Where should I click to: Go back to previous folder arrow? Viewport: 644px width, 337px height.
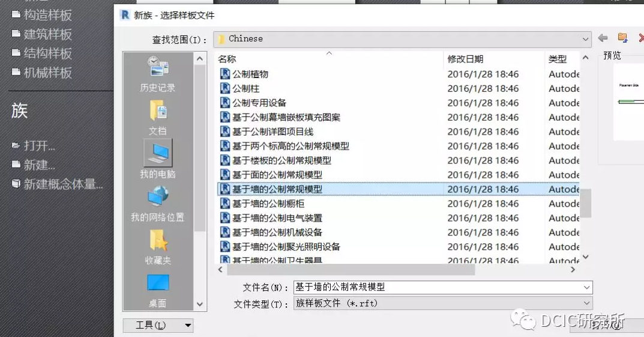[x=603, y=38]
